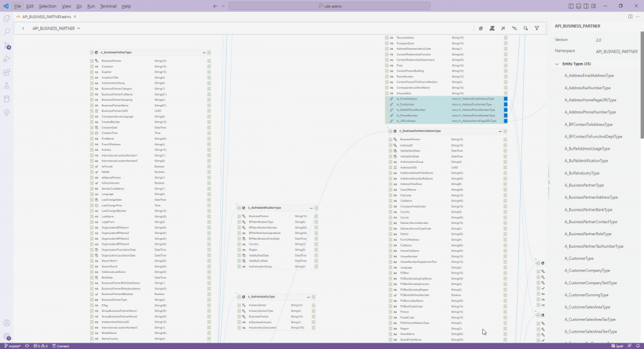The height and width of the screenshot is (349, 644).
Task: Collapse the A_BuPaIdentificationType entity box
Action: point(311,208)
